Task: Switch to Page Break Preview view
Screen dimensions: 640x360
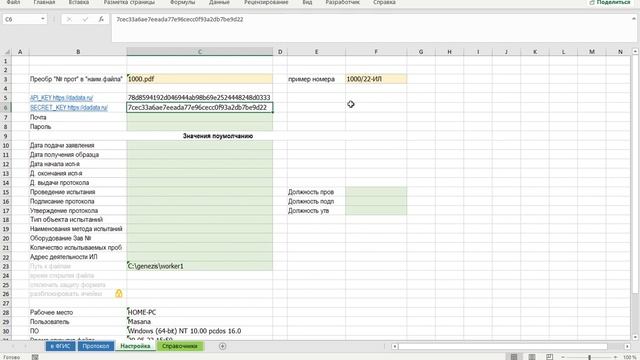Action: [x=549, y=357]
